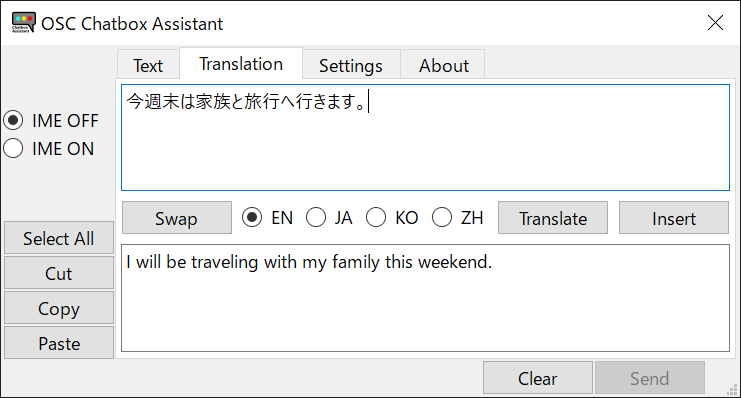Switch to the Settings tab
This screenshot has height=398, width=741.
351,65
